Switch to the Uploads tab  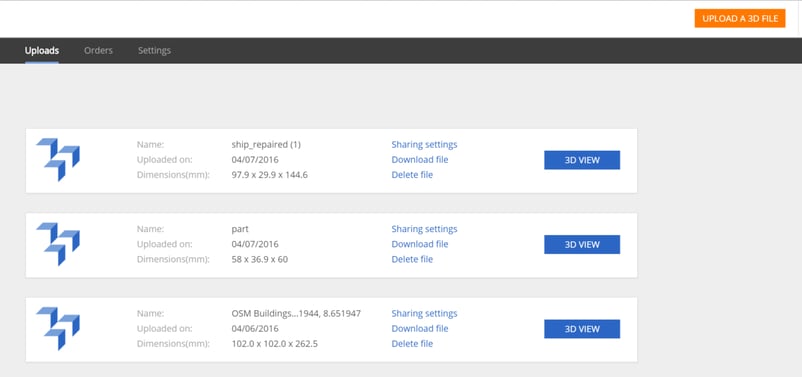(42, 51)
